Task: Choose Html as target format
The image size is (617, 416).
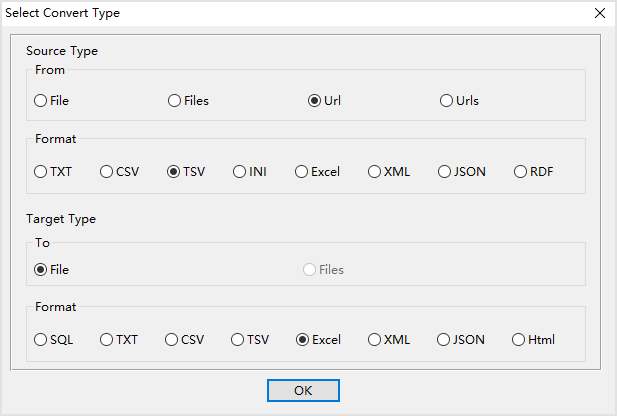Action: [519, 340]
